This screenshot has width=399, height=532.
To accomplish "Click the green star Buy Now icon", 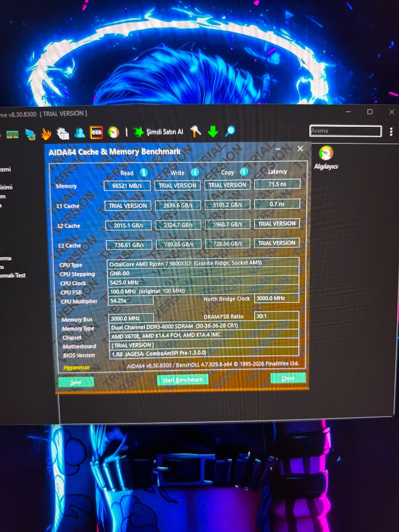I will [x=138, y=132].
